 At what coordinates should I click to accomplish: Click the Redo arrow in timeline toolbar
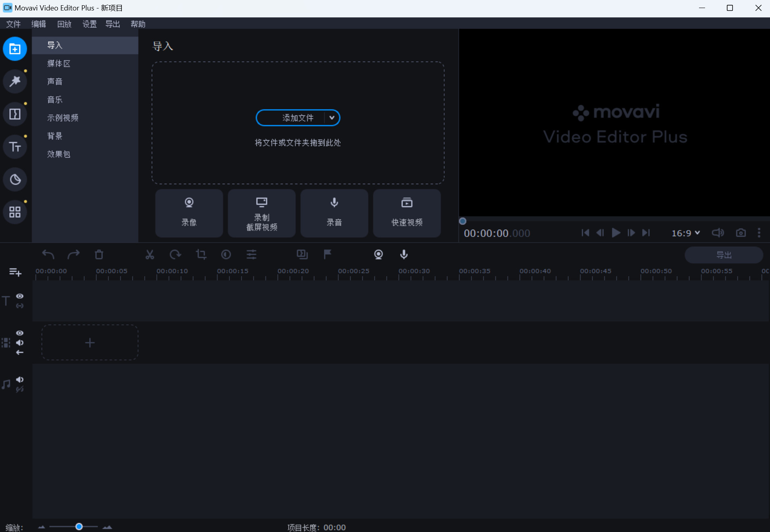73,255
